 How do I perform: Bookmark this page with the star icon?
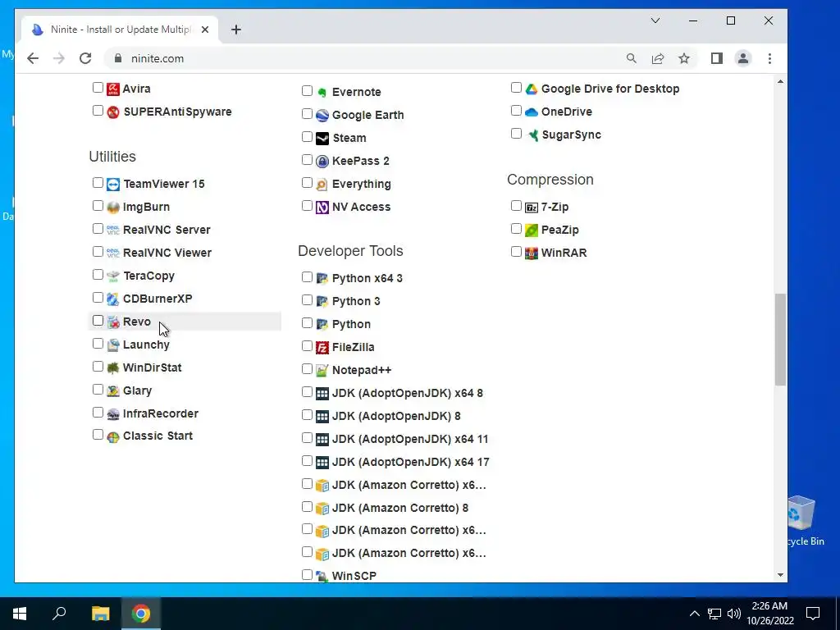click(x=684, y=58)
